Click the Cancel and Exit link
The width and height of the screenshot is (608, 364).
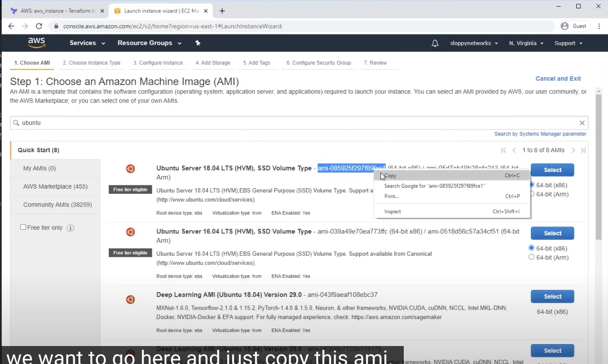[558, 78]
